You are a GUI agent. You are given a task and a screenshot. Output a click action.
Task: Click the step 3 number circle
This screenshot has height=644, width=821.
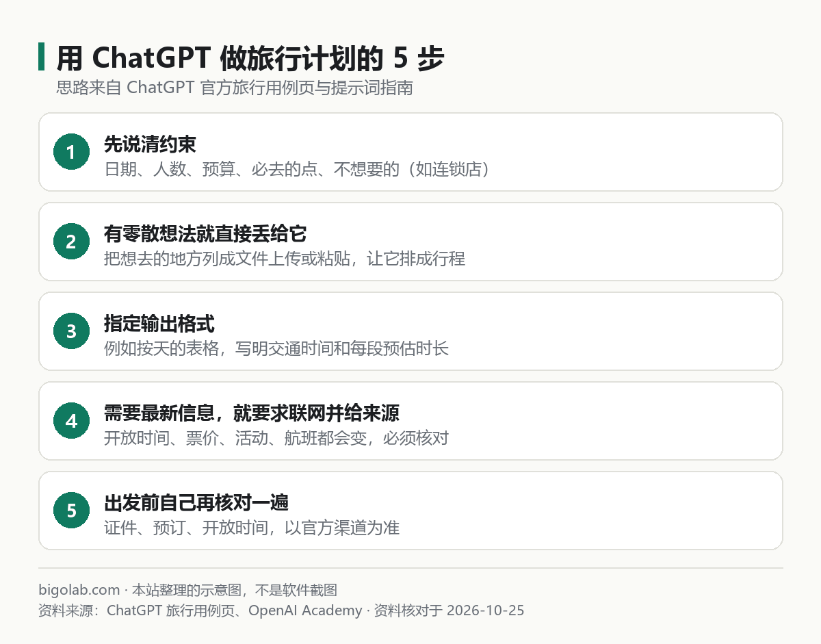click(72, 331)
